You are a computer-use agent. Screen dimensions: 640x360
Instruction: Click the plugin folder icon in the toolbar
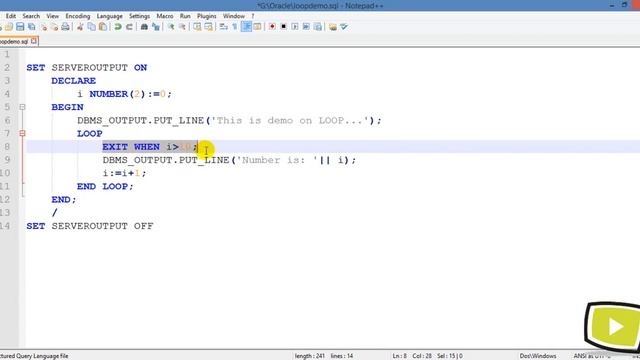coord(333,27)
